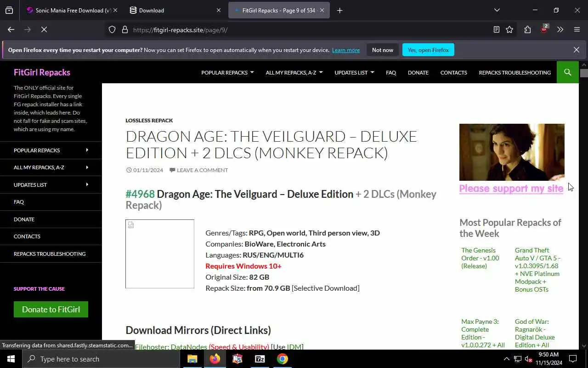Dismiss the Firefox startup notification bar

[577, 50]
